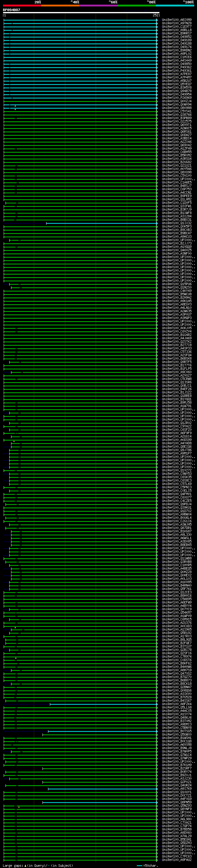Click label UniRef100_P26969
197x868 pixels.
coord(176,98)
